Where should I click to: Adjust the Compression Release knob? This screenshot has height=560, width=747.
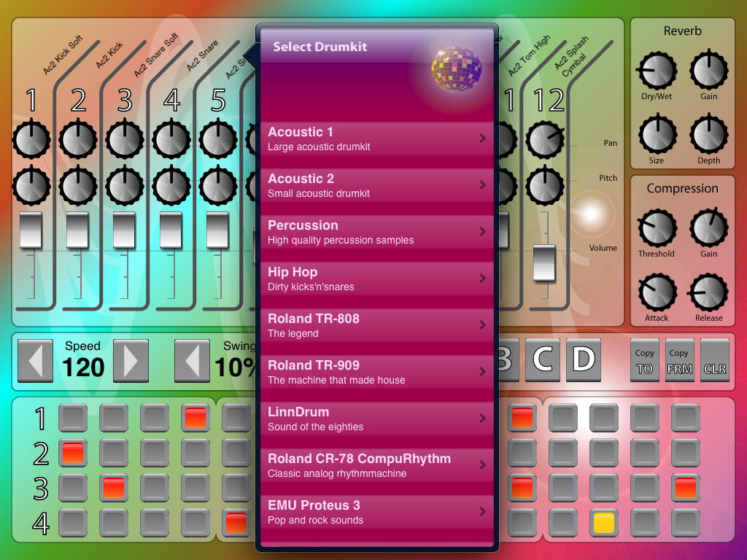pos(709,292)
